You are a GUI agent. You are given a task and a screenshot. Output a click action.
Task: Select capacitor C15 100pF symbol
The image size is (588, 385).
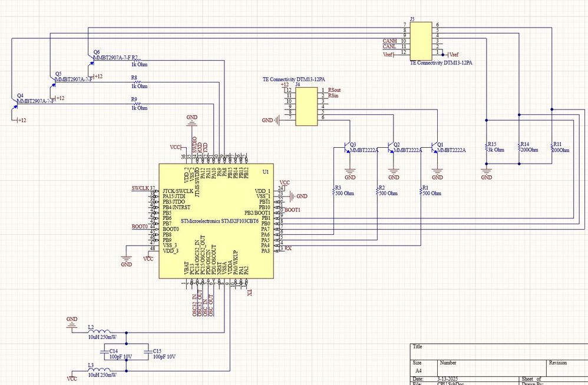click(148, 352)
